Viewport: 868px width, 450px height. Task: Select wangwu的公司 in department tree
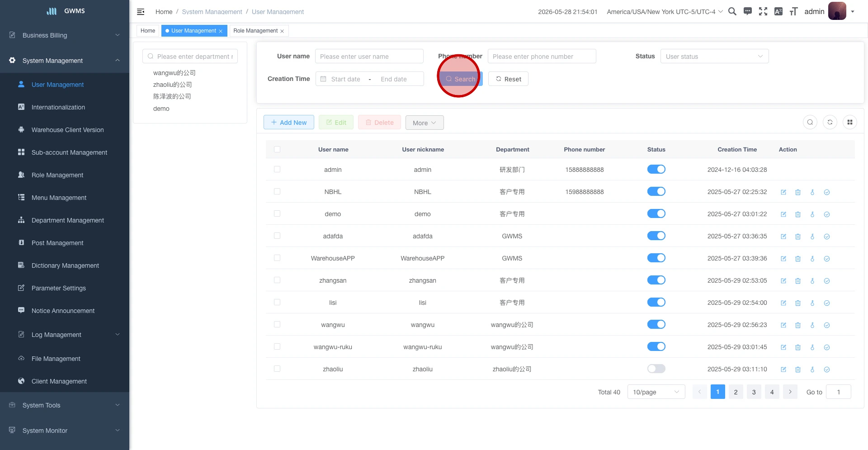point(175,73)
